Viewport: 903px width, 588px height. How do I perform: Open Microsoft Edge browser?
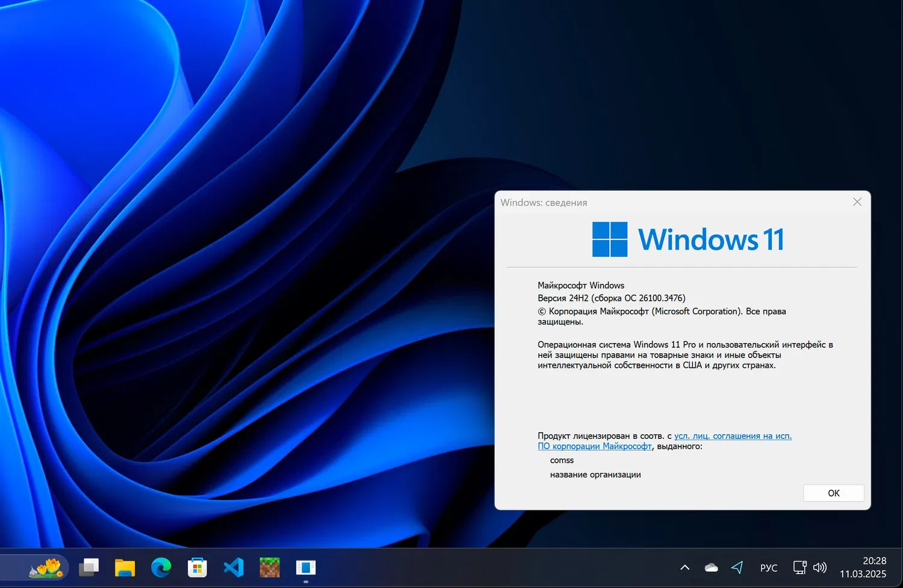tap(161, 568)
